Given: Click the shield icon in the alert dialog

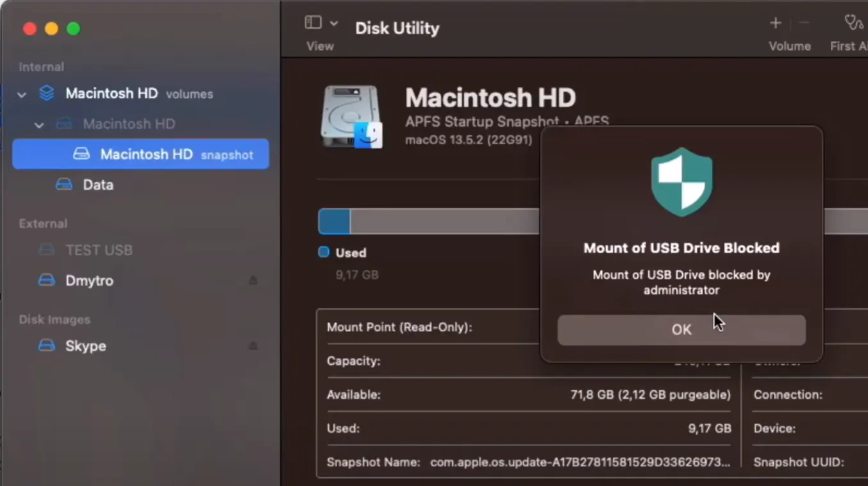Looking at the screenshot, I should point(681,180).
